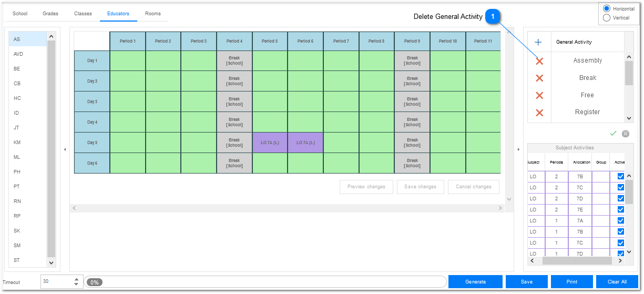The width and height of the screenshot is (644, 294).
Task: Click the Clear All button
Action: click(617, 282)
